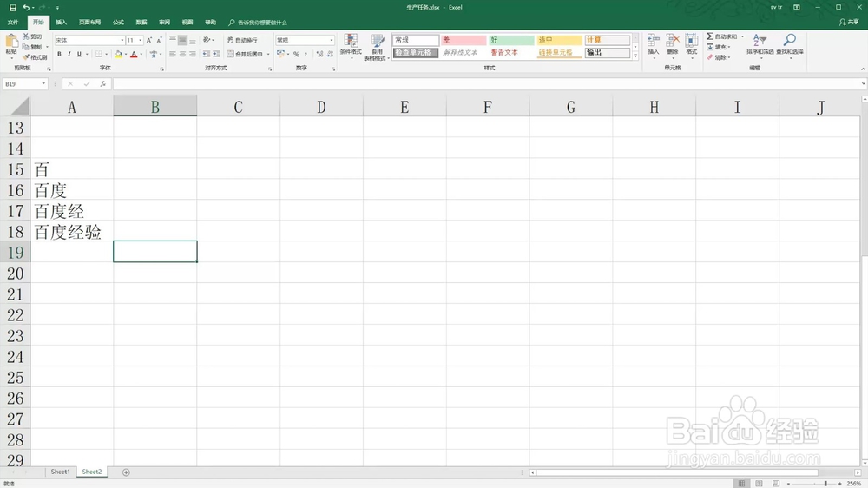Switch to the 数据 (Data) tab

click(141, 23)
